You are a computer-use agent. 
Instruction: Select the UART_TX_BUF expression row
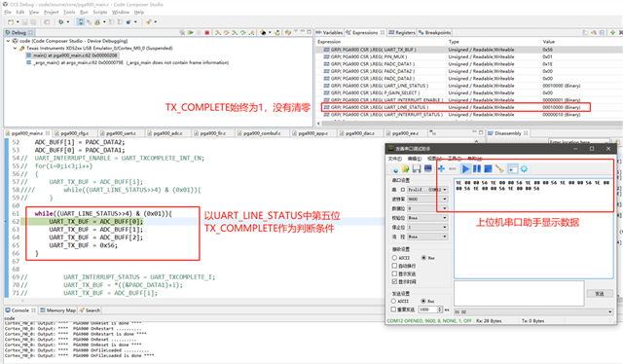click(468, 50)
